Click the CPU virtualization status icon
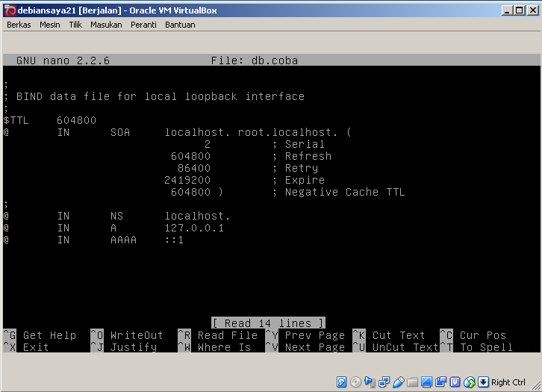 click(x=455, y=382)
